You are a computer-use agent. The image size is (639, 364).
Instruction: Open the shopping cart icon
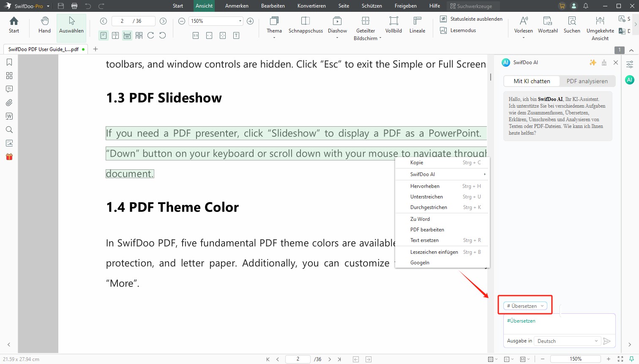point(562,6)
